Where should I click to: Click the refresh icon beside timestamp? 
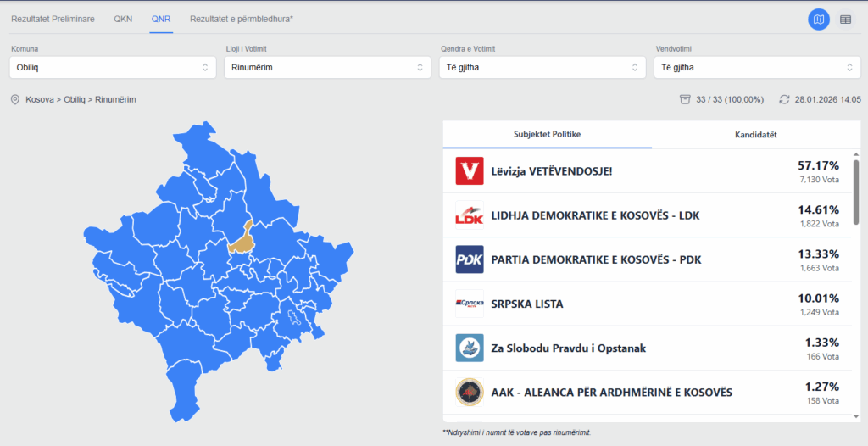click(x=784, y=100)
